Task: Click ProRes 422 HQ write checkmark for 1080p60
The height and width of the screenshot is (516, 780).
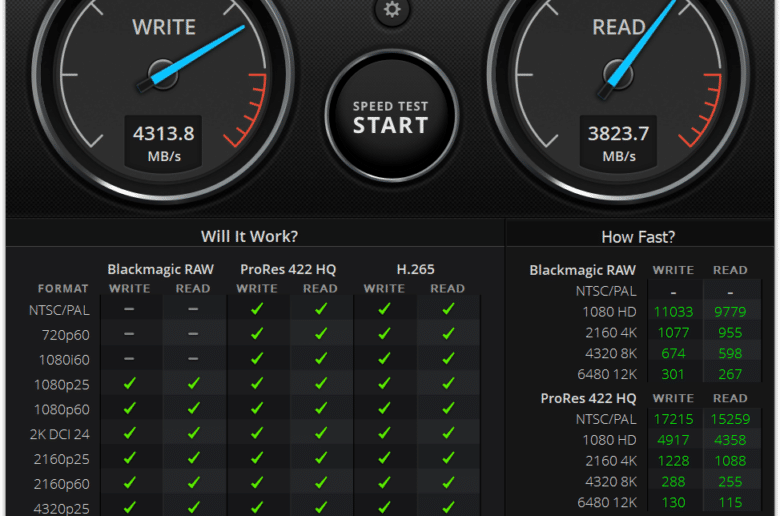Action: [x=257, y=408]
